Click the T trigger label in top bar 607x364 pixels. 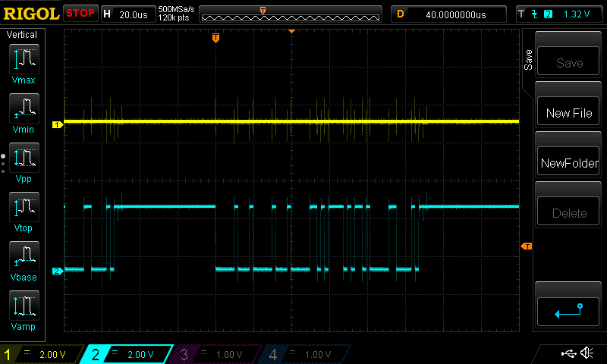521,14
